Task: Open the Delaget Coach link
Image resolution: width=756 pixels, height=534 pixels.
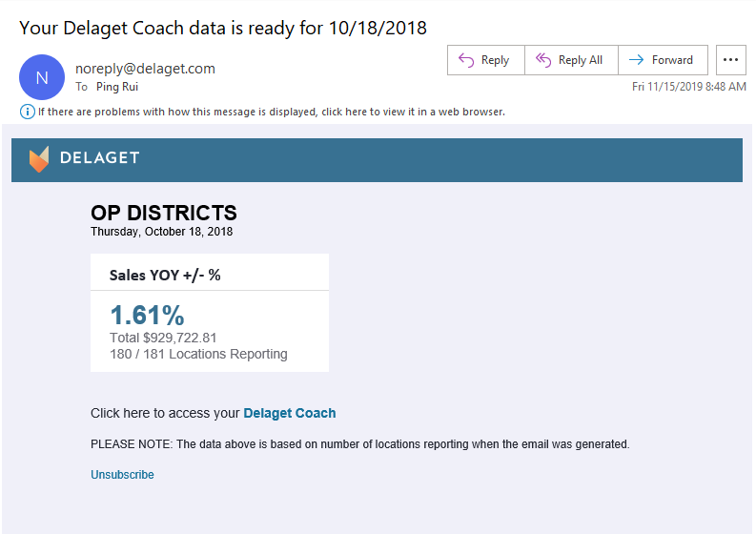Action: click(290, 413)
